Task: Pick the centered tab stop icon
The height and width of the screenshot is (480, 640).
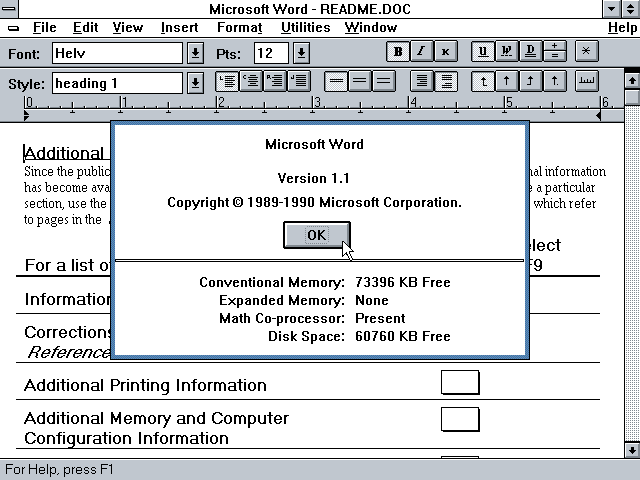Action: point(507,81)
